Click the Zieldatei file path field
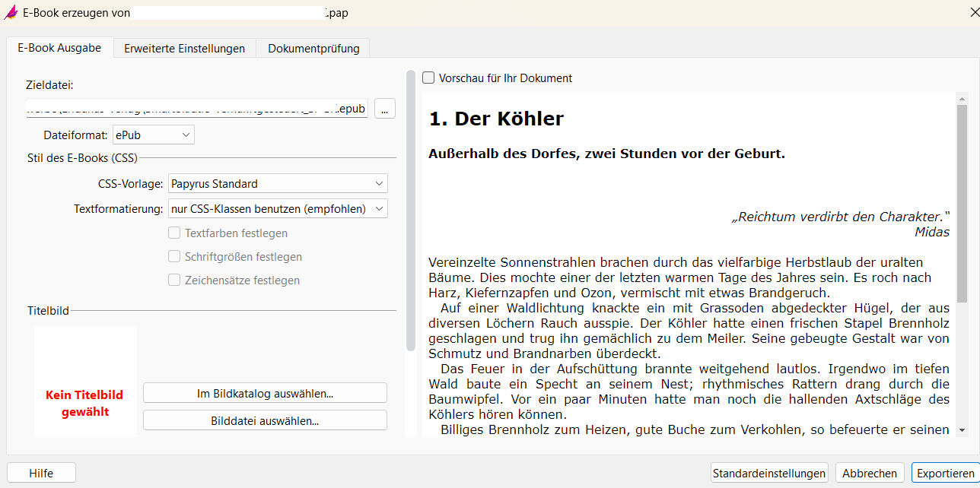This screenshot has width=980, height=488. pyautogui.click(x=196, y=109)
